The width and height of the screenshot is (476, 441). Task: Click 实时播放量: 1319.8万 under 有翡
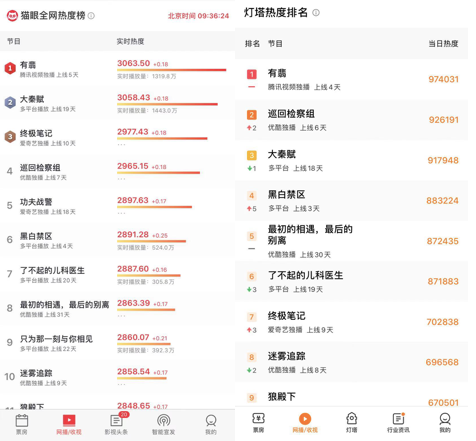click(147, 77)
